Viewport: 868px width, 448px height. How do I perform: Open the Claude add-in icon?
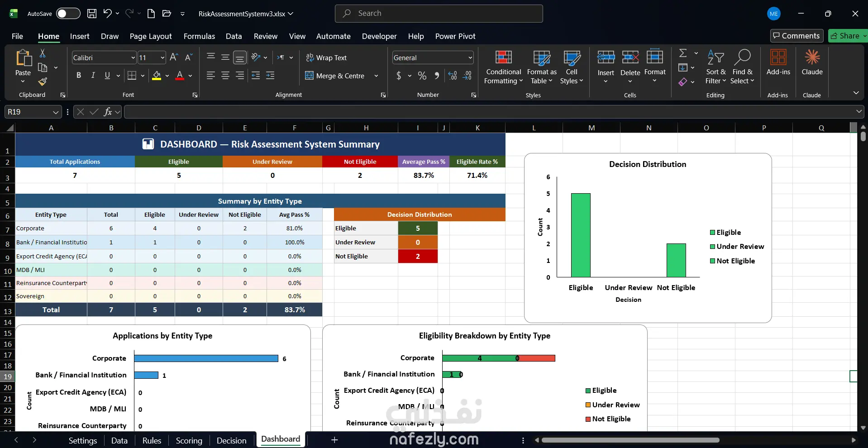tap(812, 57)
